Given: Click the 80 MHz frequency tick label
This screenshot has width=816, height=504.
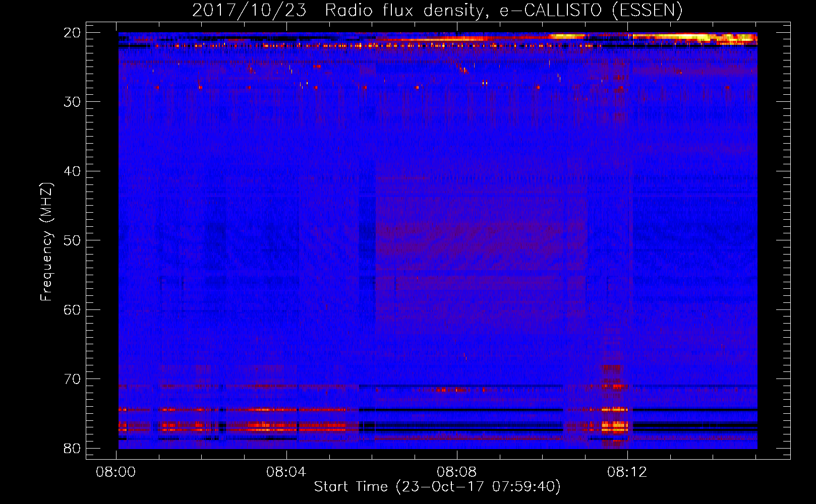Looking at the screenshot, I should click(72, 449).
